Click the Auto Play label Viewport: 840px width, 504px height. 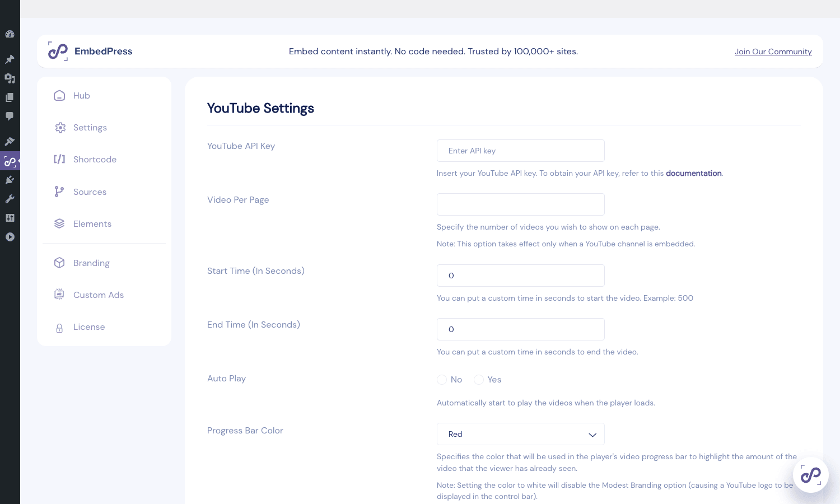tap(226, 379)
